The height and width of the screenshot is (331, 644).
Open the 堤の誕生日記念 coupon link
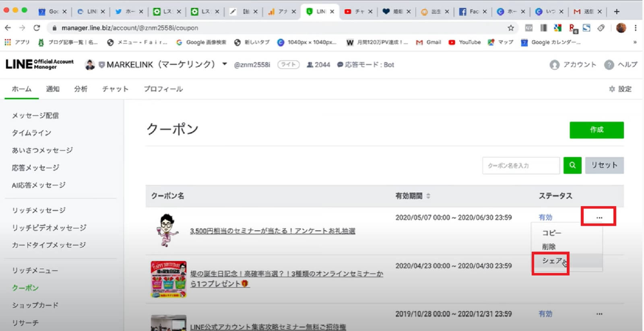(x=286, y=279)
